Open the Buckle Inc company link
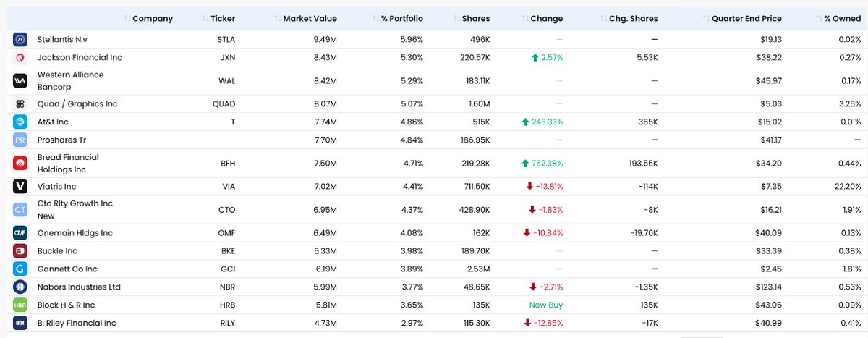868x338 pixels. (x=59, y=251)
